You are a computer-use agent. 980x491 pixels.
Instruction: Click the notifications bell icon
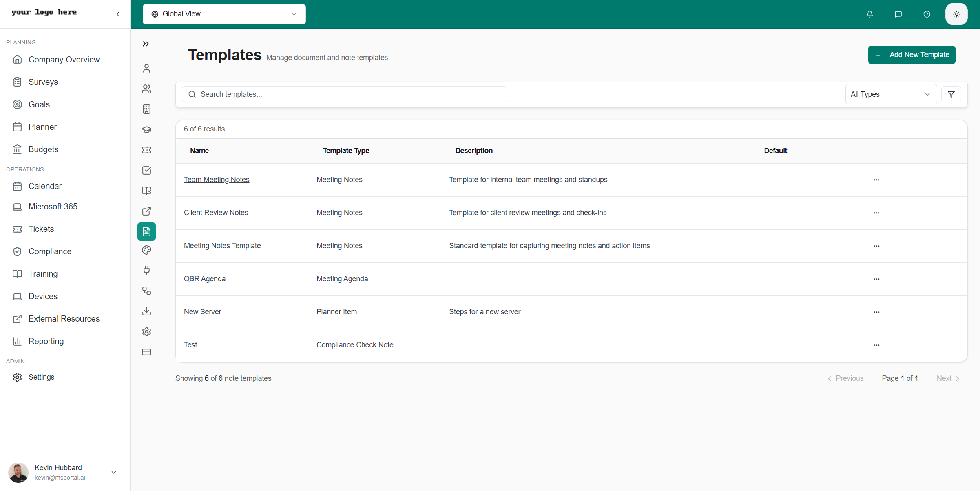coord(869,14)
